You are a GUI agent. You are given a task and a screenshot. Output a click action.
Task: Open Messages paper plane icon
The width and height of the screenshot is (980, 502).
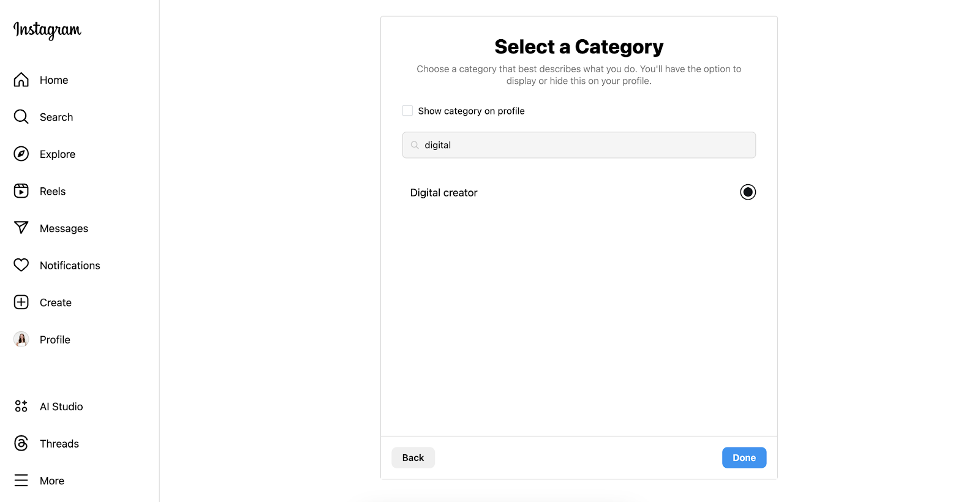(x=21, y=228)
